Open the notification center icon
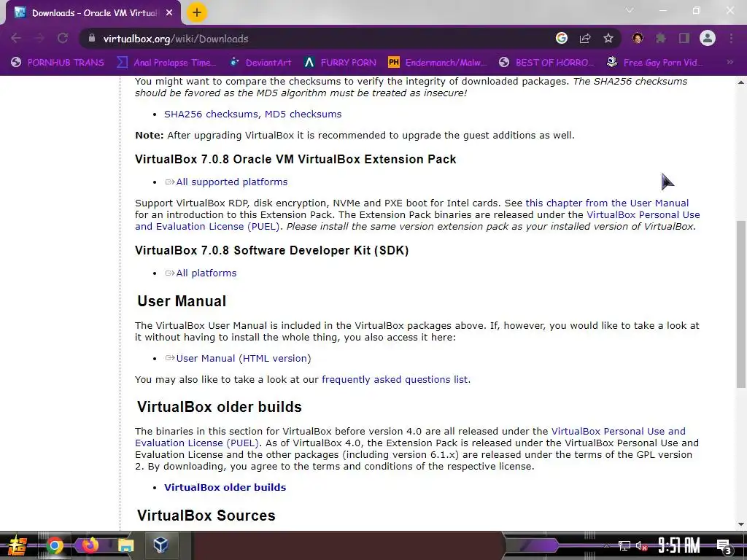Viewport: 747px width, 560px height. (724, 546)
